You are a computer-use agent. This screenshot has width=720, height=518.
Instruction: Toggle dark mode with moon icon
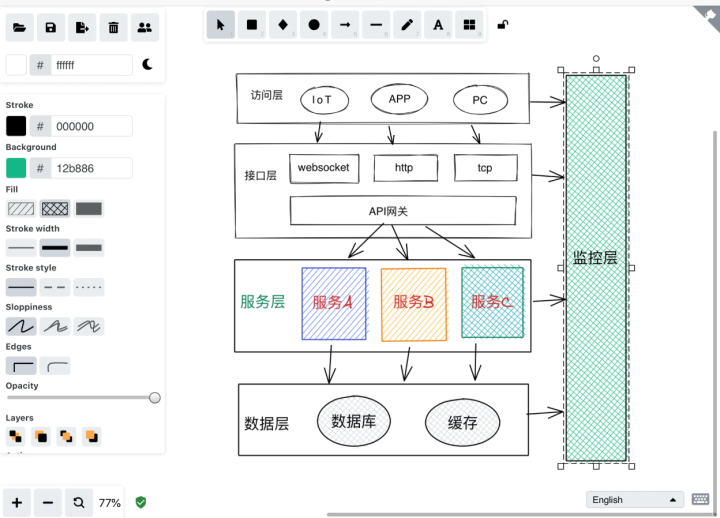(148, 65)
